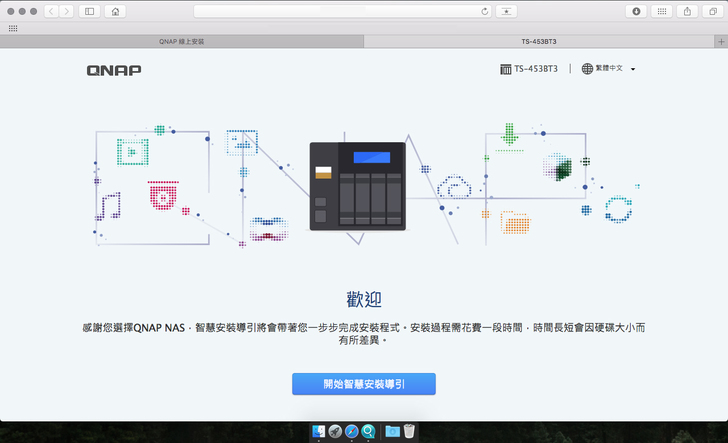Open the share sheet icon
Image resolution: width=728 pixels, height=443 pixels.
[688, 11]
